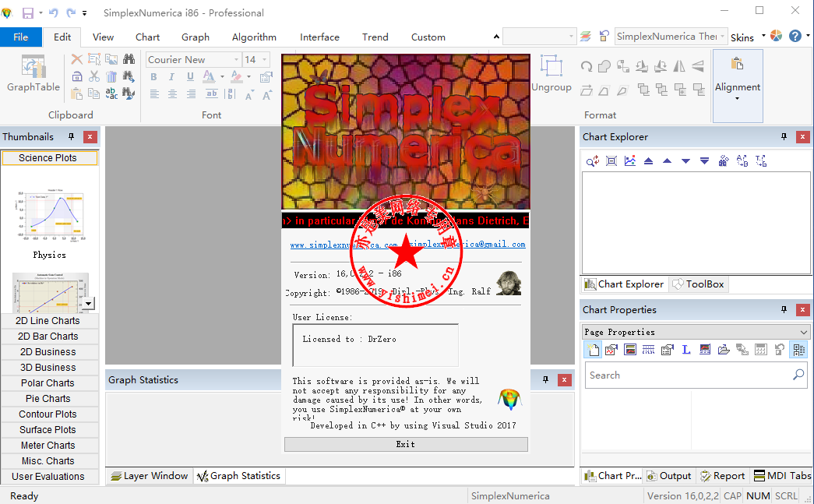Click the fit-frame icon in Chart Explorer toolbar
This screenshot has height=504, width=814.
(611, 161)
